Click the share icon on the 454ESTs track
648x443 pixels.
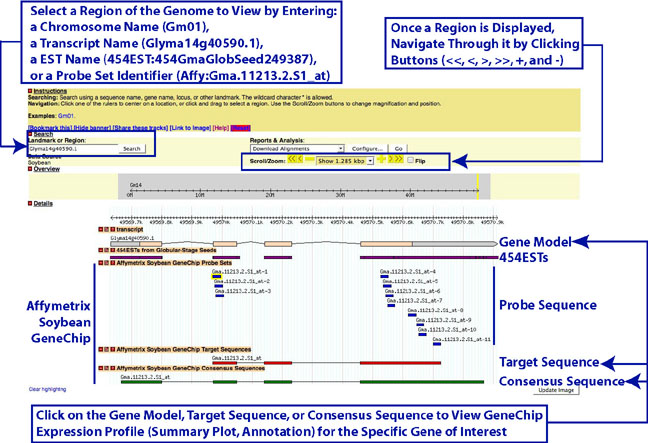[x=106, y=250]
